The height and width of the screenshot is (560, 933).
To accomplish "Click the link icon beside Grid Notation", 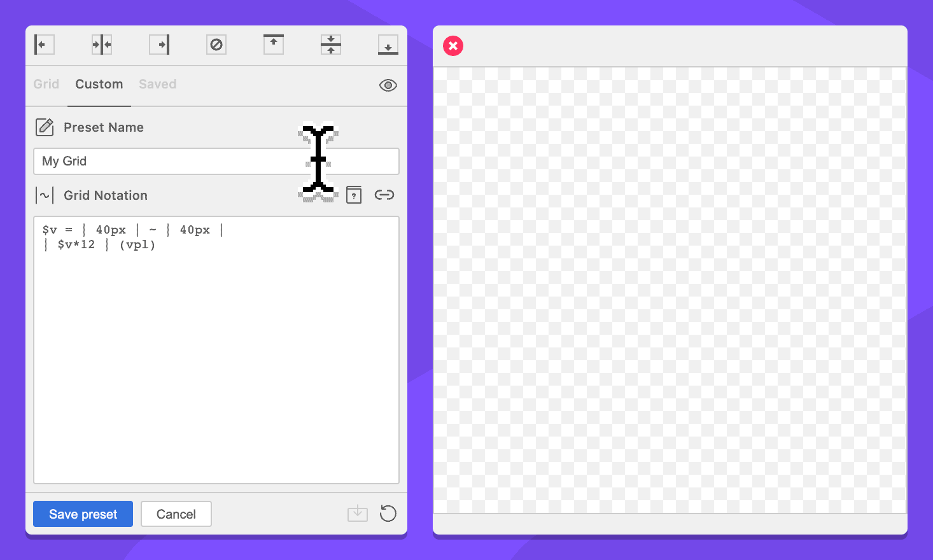I will click(384, 195).
